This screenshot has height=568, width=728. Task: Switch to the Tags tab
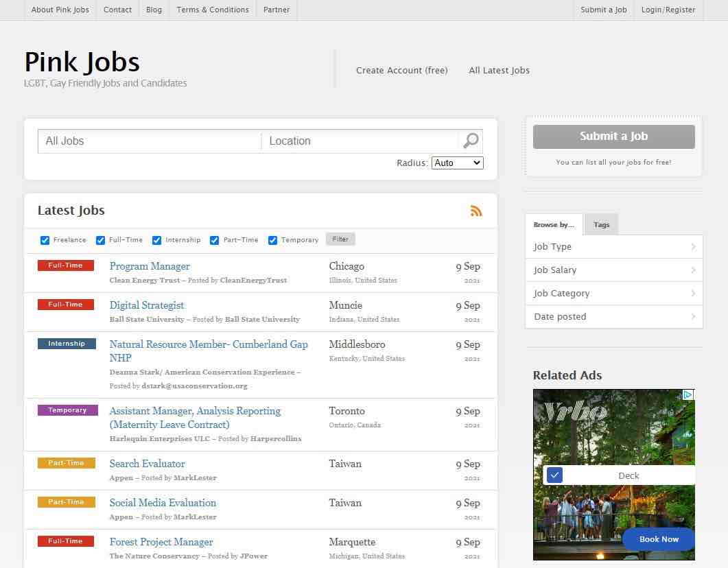(x=601, y=224)
